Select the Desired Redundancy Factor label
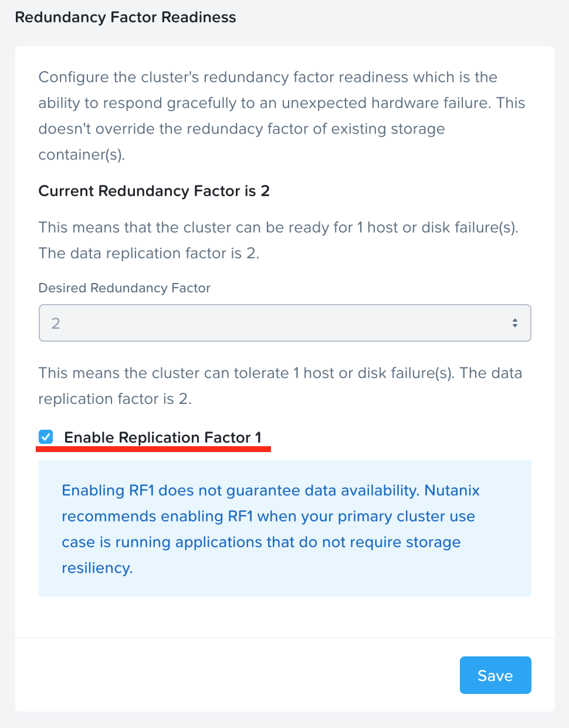This screenshot has height=728, width=569. pos(124,288)
